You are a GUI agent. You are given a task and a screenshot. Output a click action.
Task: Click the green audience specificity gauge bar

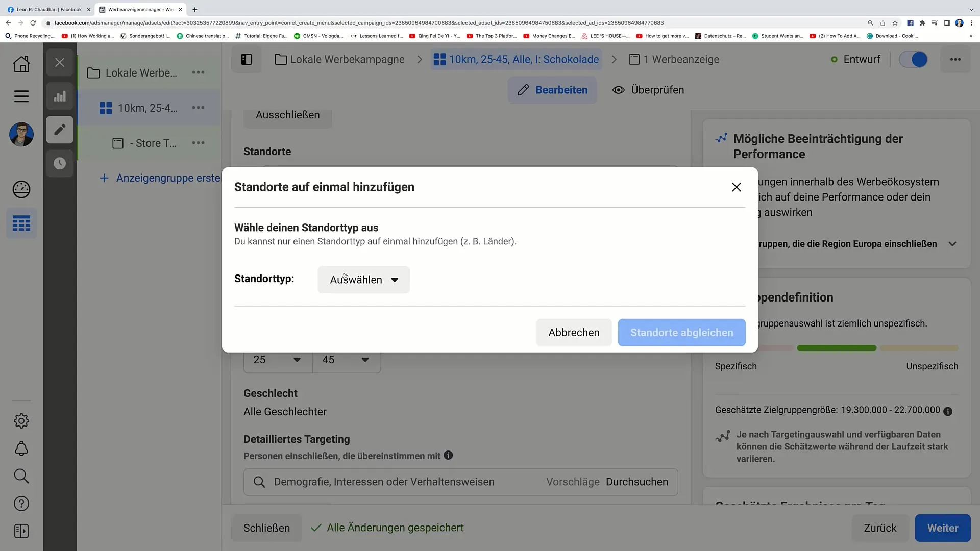point(837,348)
